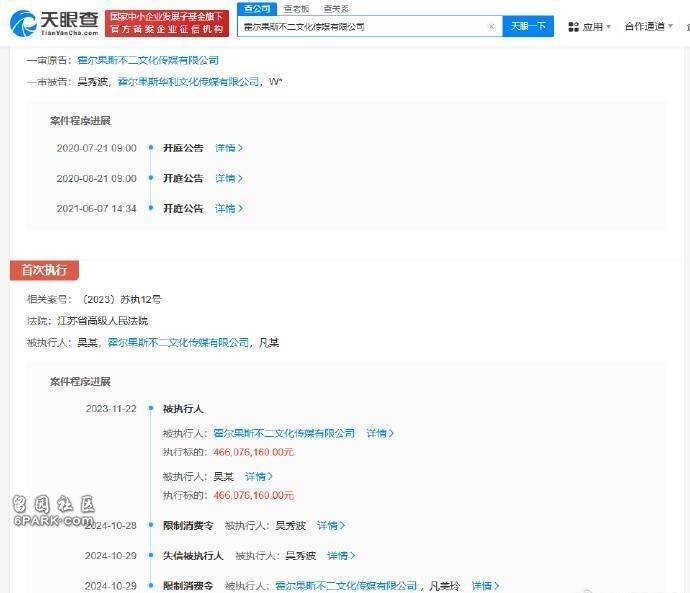Open 详情 beside 被执行人 吴某
The height and width of the screenshot is (593, 690).
pyautogui.click(x=259, y=476)
